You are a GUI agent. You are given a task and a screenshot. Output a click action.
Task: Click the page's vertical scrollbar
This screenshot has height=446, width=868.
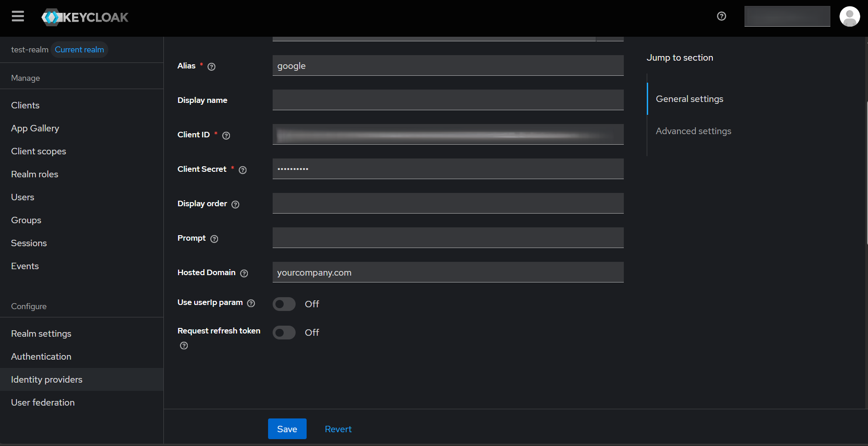click(x=867, y=172)
